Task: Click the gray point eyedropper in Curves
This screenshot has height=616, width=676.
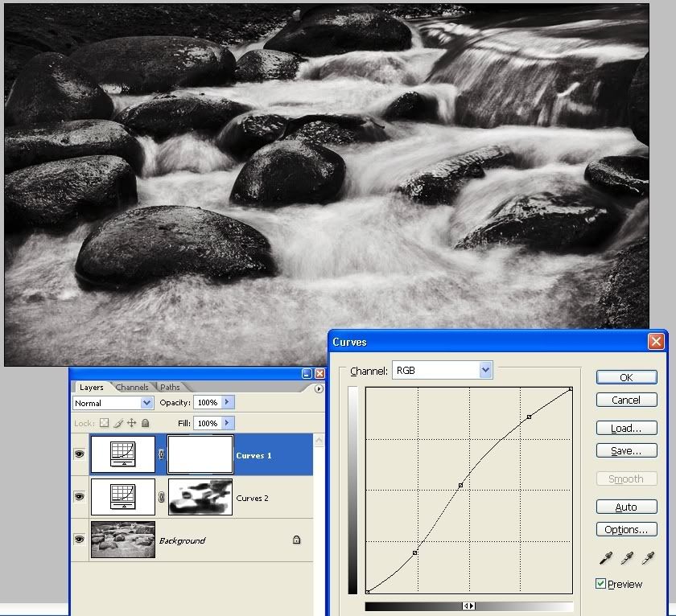Action: (627, 558)
